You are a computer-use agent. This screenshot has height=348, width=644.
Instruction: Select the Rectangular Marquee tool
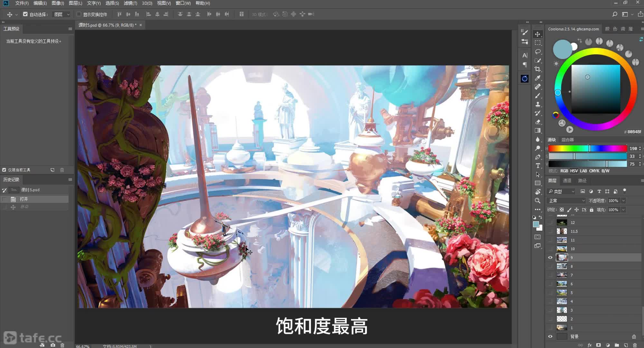click(x=537, y=43)
